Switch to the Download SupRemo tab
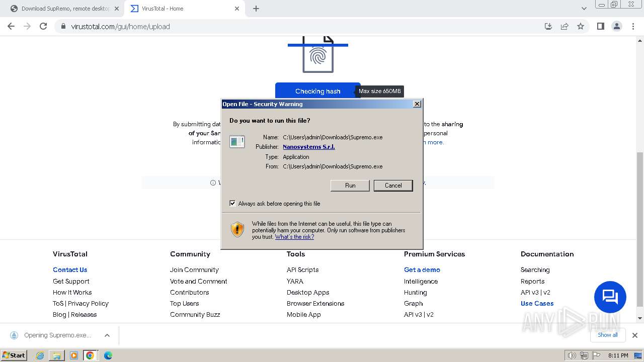 [x=64, y=9]
